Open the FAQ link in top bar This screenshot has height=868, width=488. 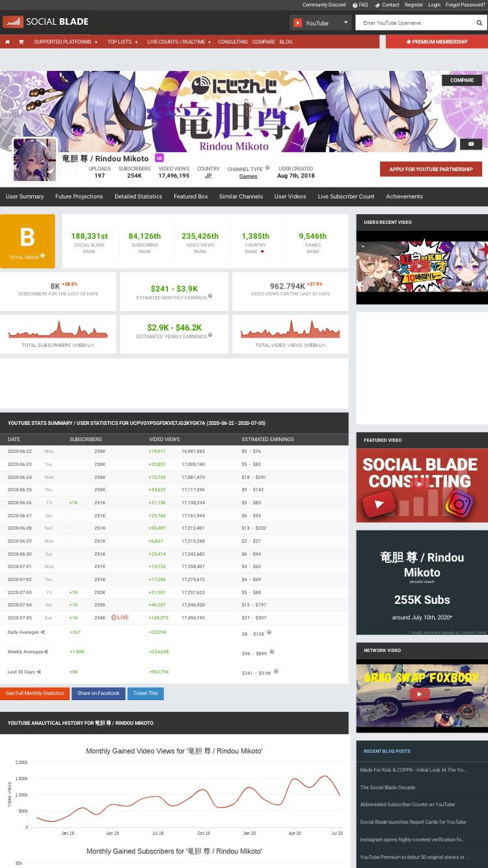(x=360, y=5)
